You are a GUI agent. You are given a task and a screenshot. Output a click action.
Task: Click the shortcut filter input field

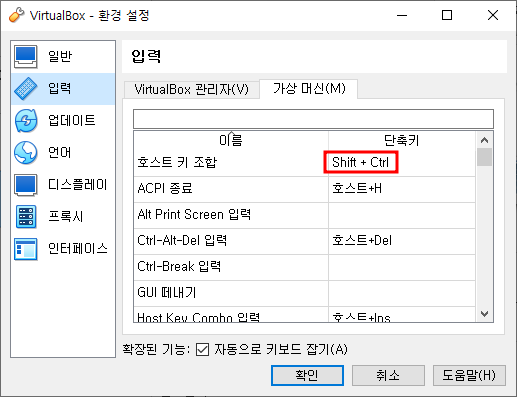point(313,119)
